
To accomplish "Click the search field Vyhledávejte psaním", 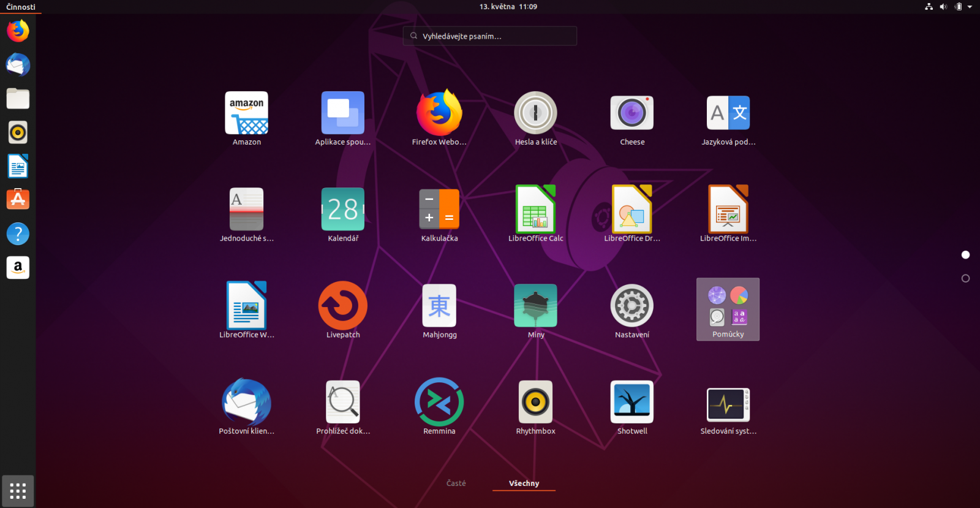I will (x=490, y=36).
